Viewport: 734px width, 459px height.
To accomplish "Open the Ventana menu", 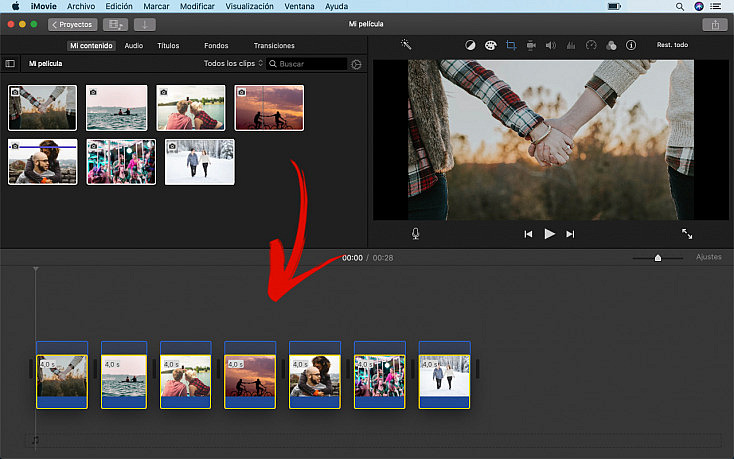I will click(x=299, y=6).
